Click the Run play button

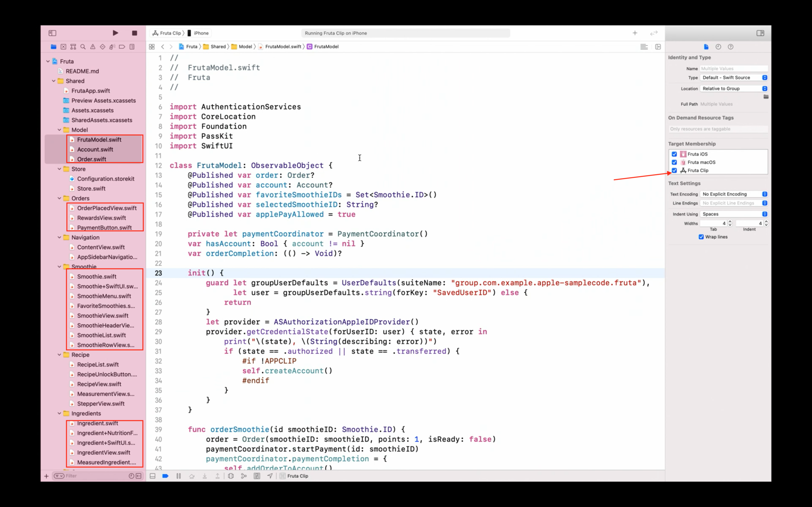115,33
